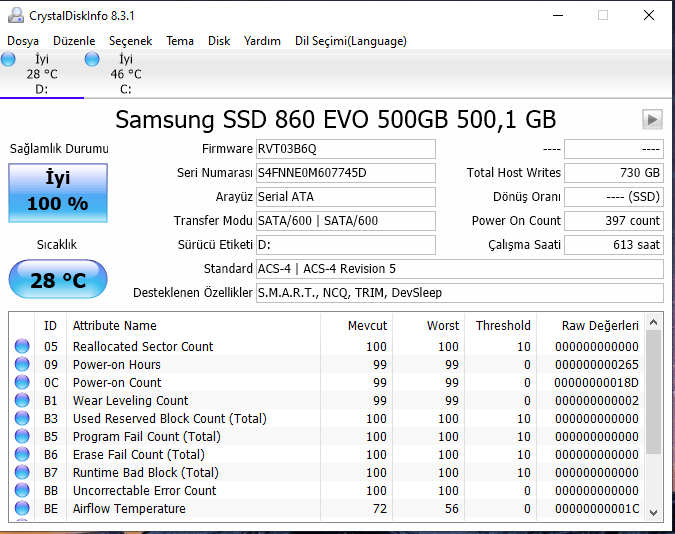The width and height of the screenshot is (675, 534).
Task: Click the Mevcut column header
Action: pos(356,326)
